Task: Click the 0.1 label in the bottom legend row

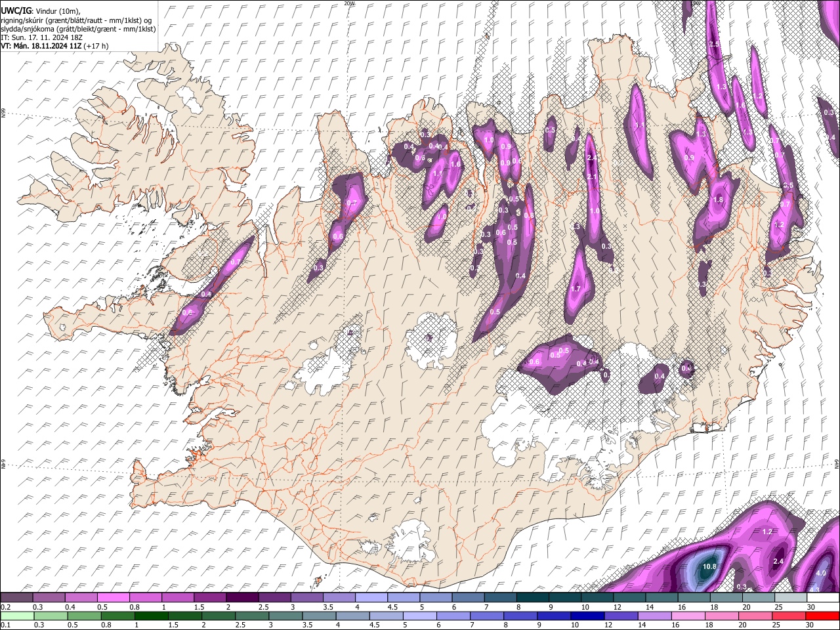Action: [5, 625]
